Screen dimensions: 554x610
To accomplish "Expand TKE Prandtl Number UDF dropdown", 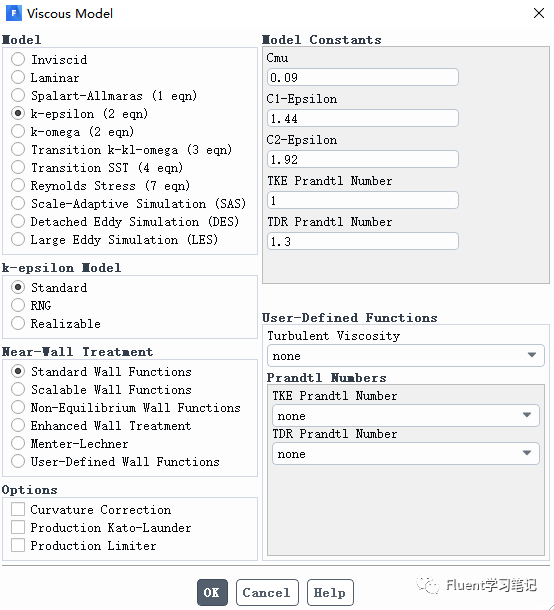I will point(405,415).
